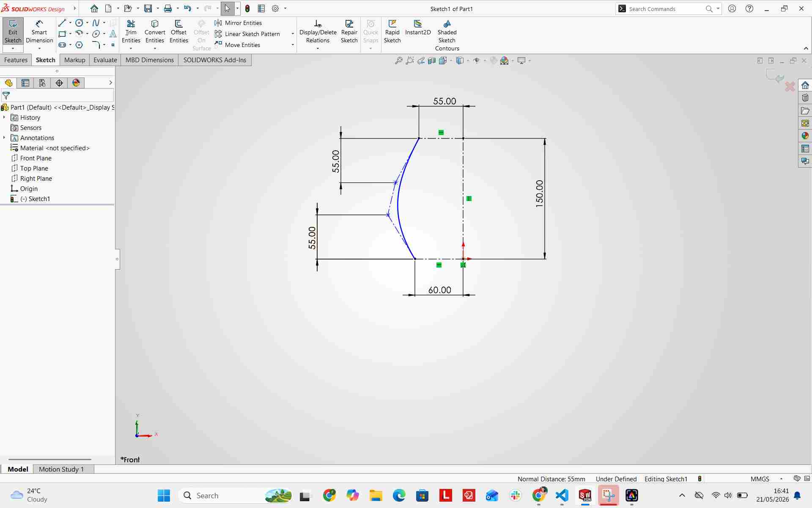Open the Smart Dimension dropdown arrow
Image resolution: width=812 pixels, height=508 pixels.
click(x=39, y=48)
